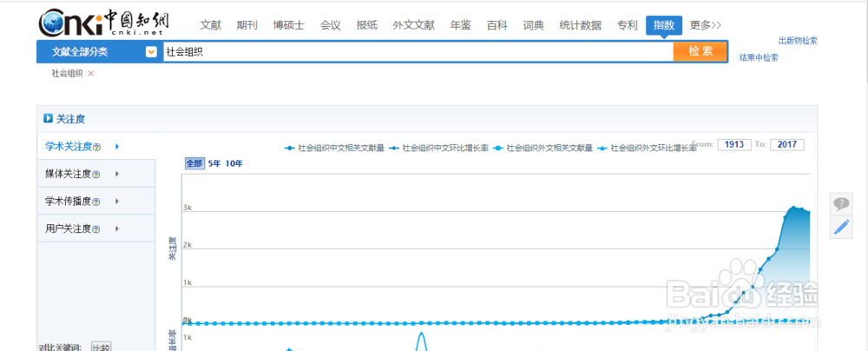
Task: Open the 词典 navigation tab
Action: (x=534, y=25)
